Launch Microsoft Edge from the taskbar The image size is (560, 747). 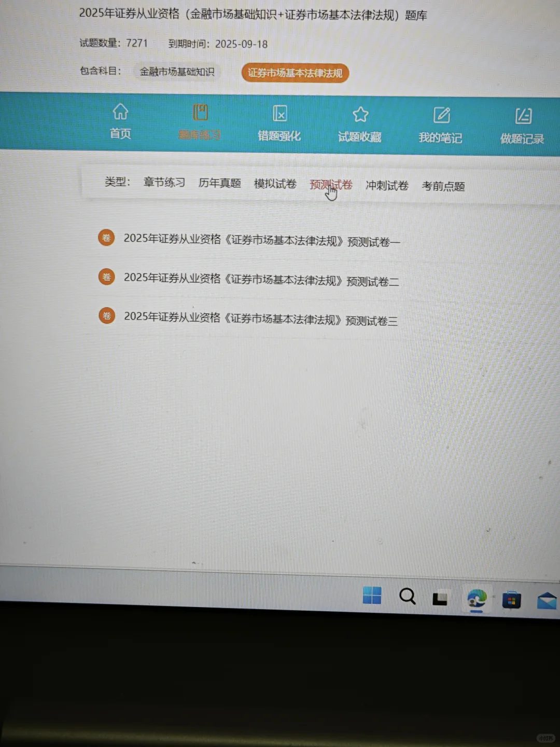pos(477,600)
